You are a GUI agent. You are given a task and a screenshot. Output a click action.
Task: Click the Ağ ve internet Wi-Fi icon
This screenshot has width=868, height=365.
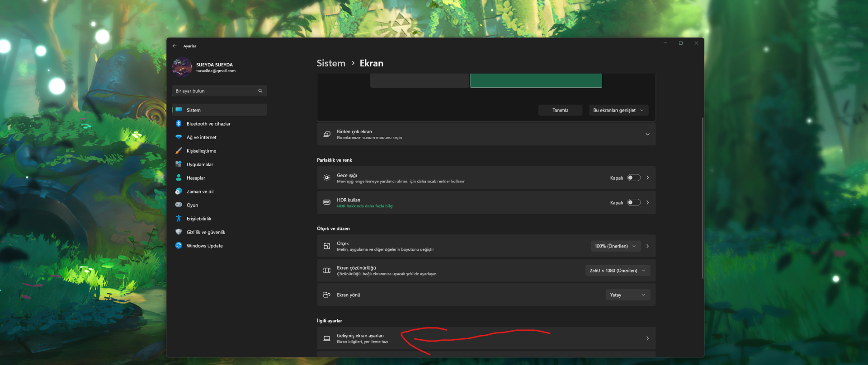[179, 137]
